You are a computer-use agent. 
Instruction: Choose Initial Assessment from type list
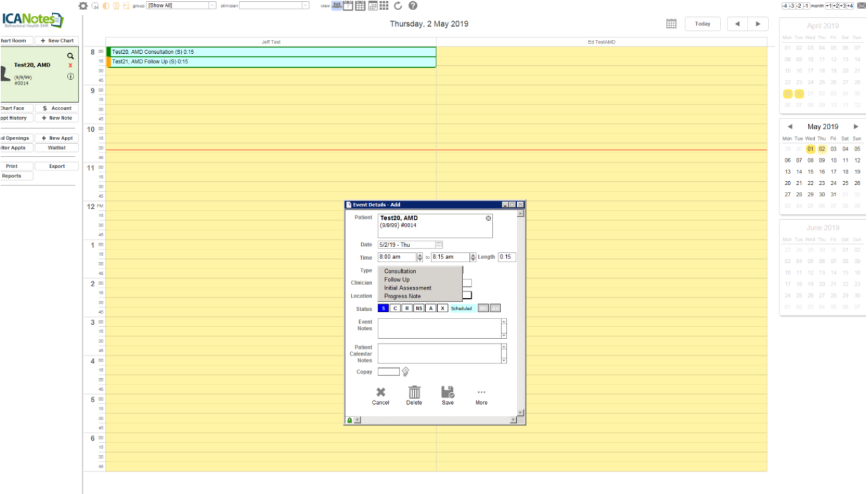407,288
